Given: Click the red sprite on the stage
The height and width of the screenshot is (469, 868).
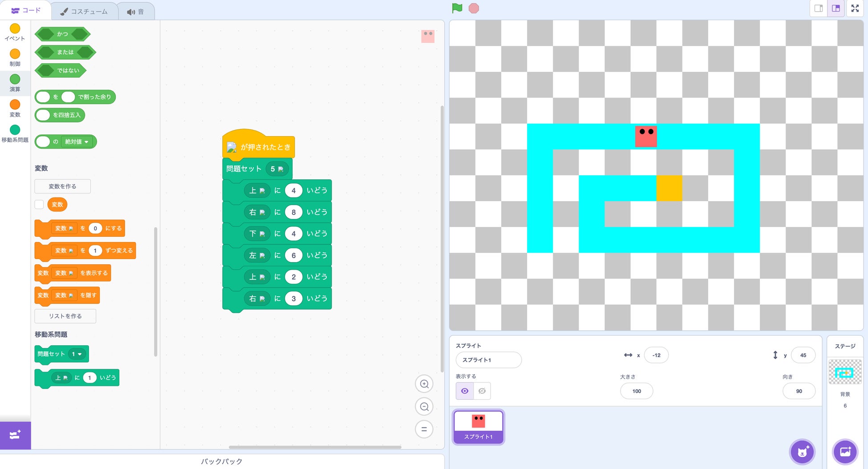Looking at the screenshot, I should pyautogui.click(x=646, y=136).
